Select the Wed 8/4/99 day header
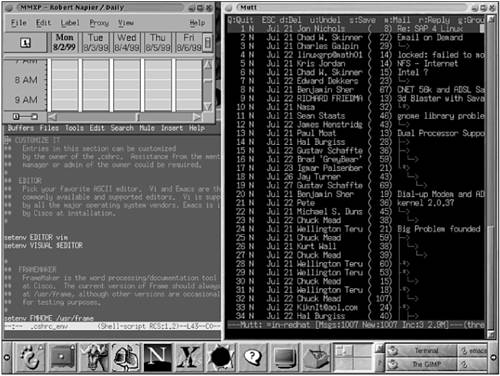 (x=127, y=42)
